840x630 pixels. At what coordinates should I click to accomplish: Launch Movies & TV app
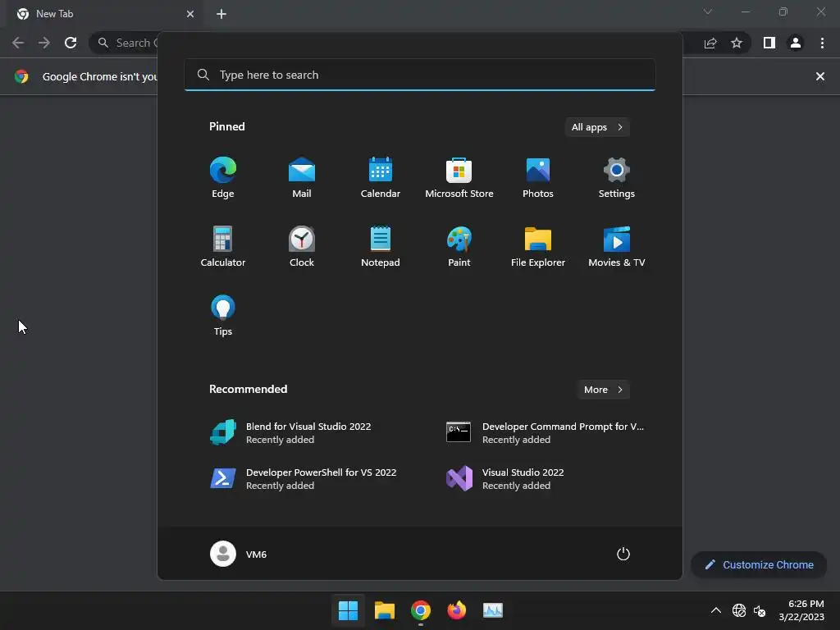point(617,246)
